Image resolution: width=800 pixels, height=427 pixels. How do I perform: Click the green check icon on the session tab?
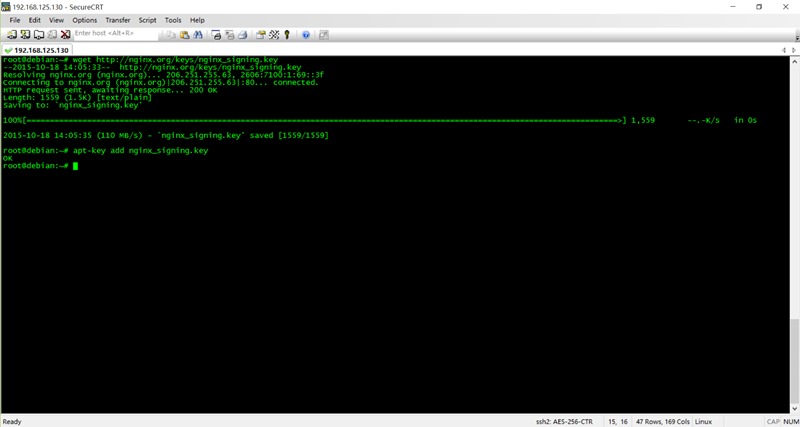[x=8, y=51]
